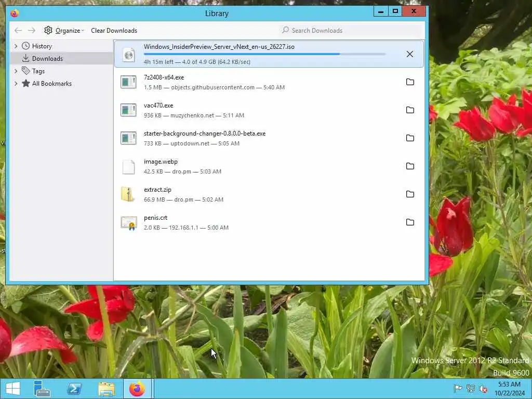Click the Firefox logo in Library title bar
This screenshot has height=399, width=532.
pyautogui.click(x=15, y=13)
